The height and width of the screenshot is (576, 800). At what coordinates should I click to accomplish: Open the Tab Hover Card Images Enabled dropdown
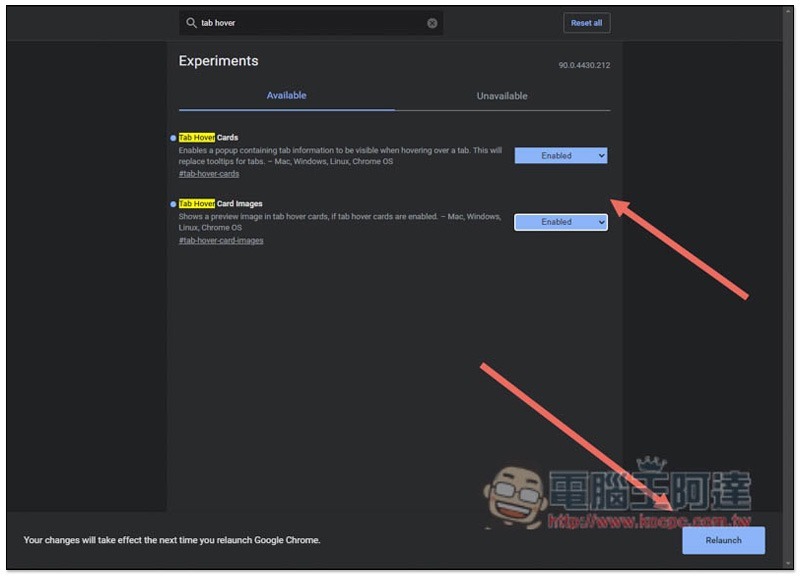coord(561,222)
